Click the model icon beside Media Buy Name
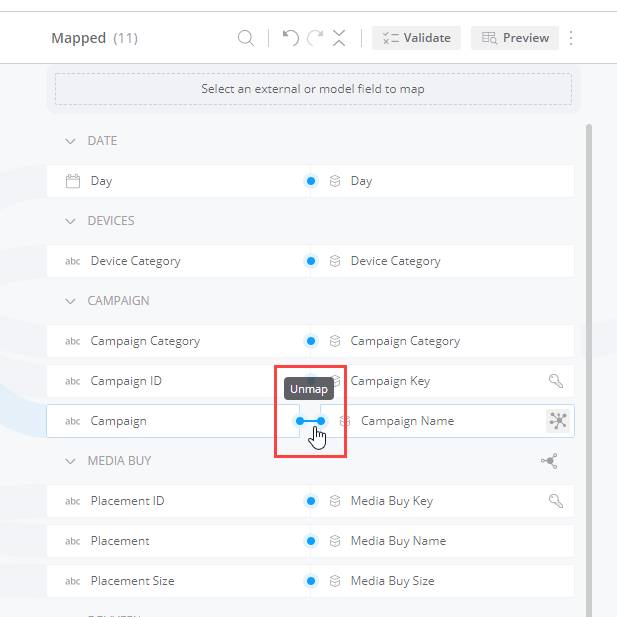617x617 pixels. (x=335, y=541)
